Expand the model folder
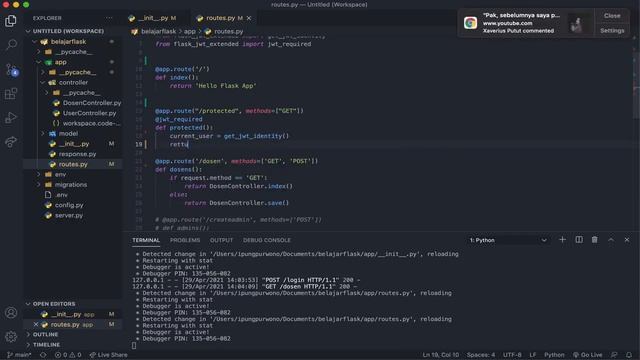640x360 pixels. click(68, 133)
